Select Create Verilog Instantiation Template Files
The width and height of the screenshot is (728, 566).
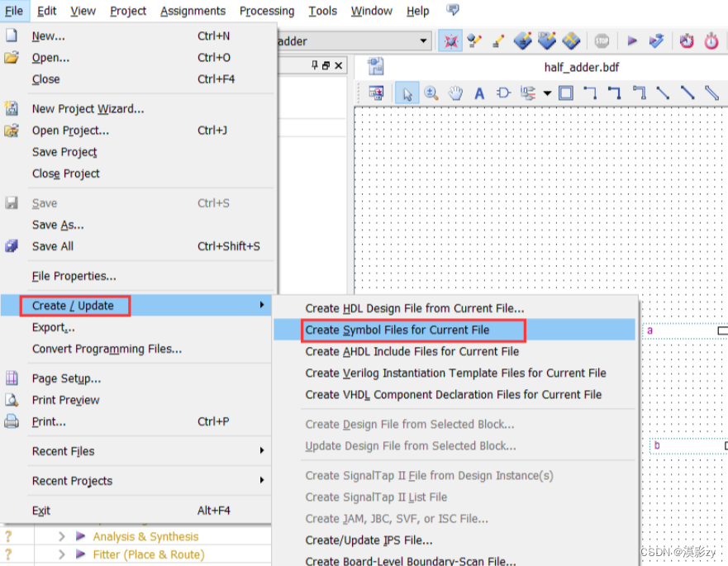[454, 373]
